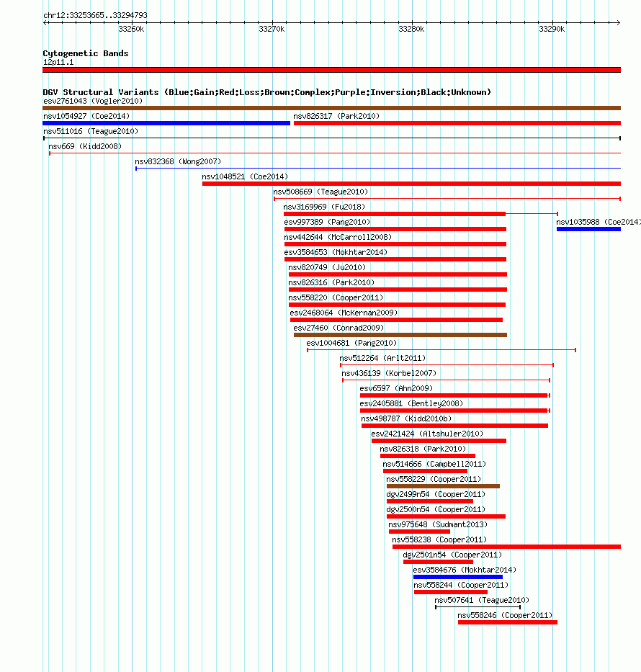The height and width of the screenshot is (672, 641).
Task: Click the chr12:33253665..33294793 coordinate label
Action: coord(95,15)
